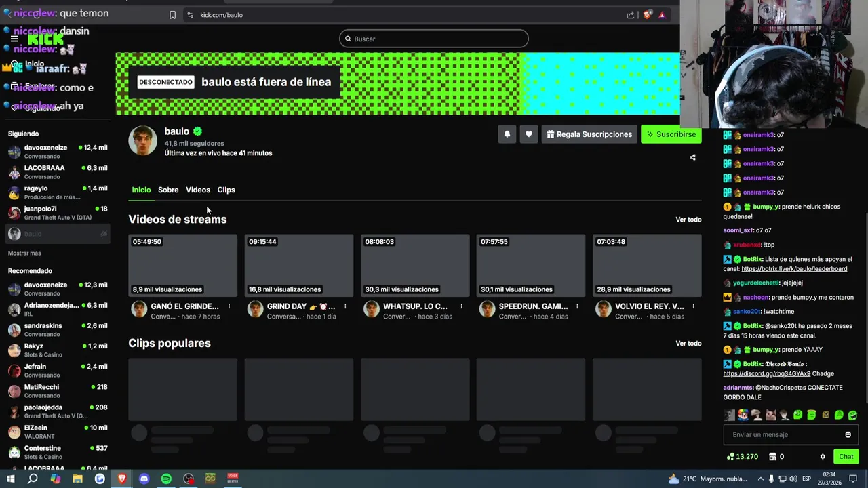868x488 pixels.
Task: Open Discord from the taskbar
Action: coord(144,479)
